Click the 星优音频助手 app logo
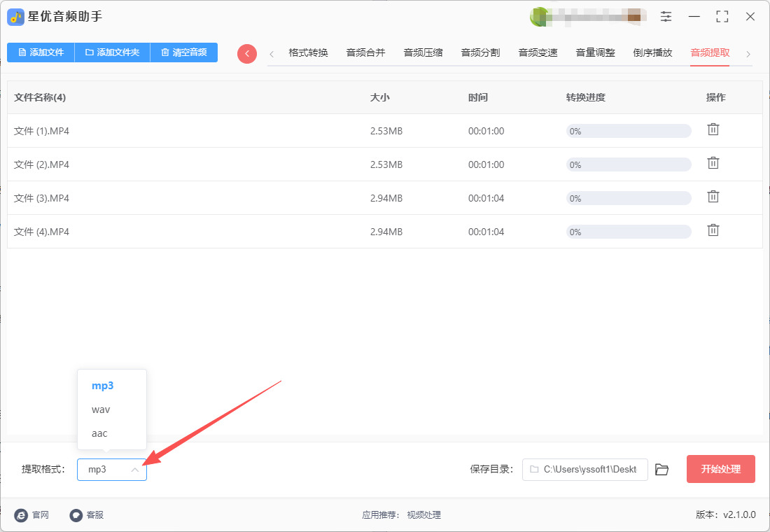 [x=15, y=17]
